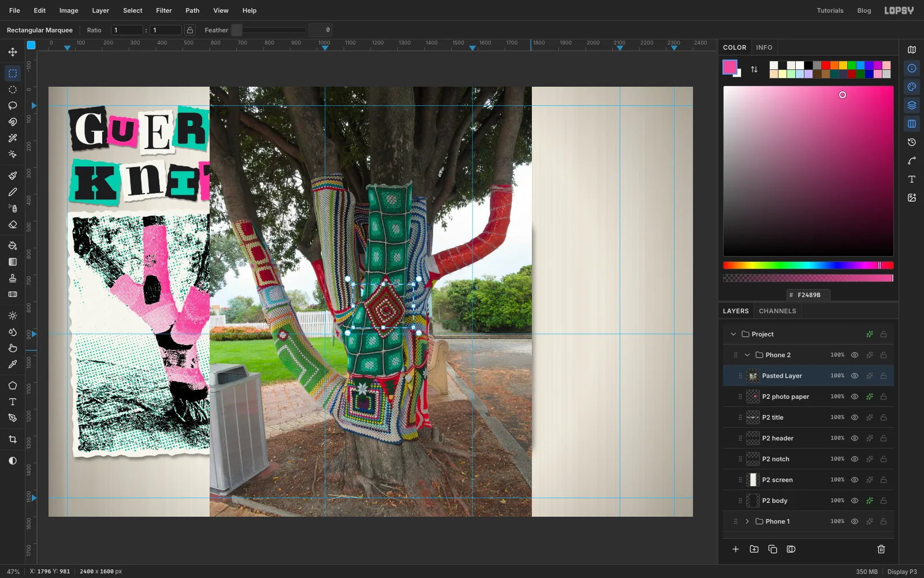Select the Paint Bucket tool
924x578 pixels.
[x=13, y=246]
